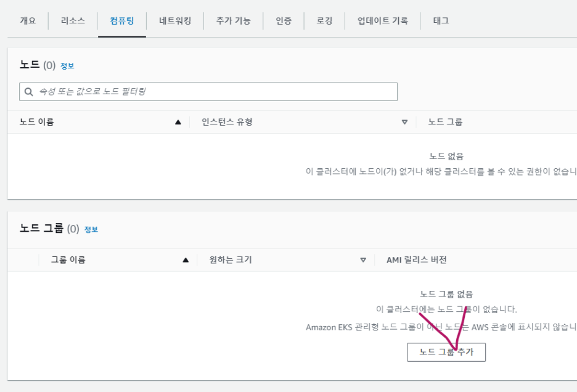
Task: Open the 업데이트 기록 tab
Action: tap(382, 20)
